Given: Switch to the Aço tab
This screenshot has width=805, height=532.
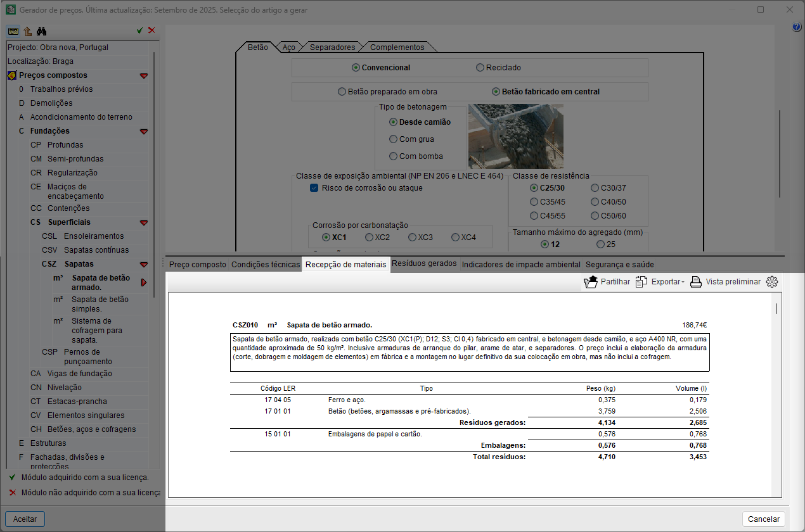Looking at the screenshot, I should pyautogui.click(x=288, y=47).
